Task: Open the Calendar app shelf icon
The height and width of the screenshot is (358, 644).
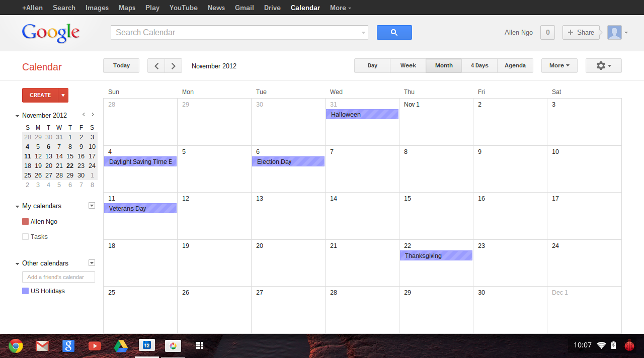Action: 147,345
